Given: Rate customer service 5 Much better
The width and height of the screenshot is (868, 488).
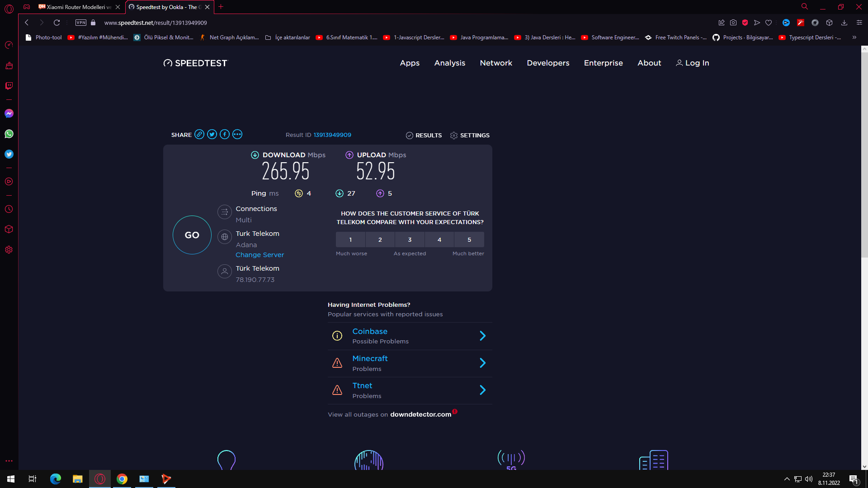Looking at the screenshot, I should click(469, 239).
